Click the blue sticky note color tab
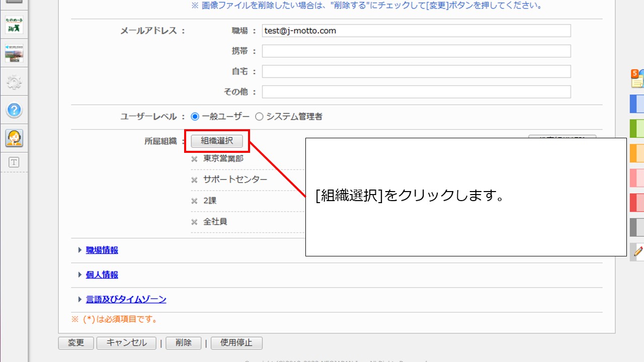The image size is (644, 362). [637, 104]
